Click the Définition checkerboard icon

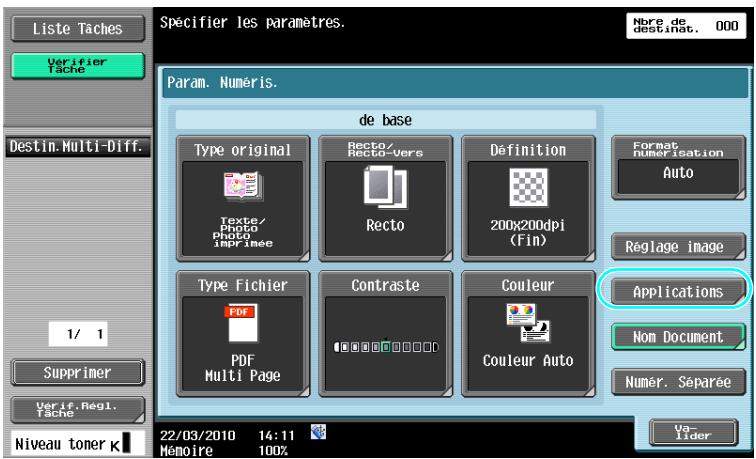[528, 187]
